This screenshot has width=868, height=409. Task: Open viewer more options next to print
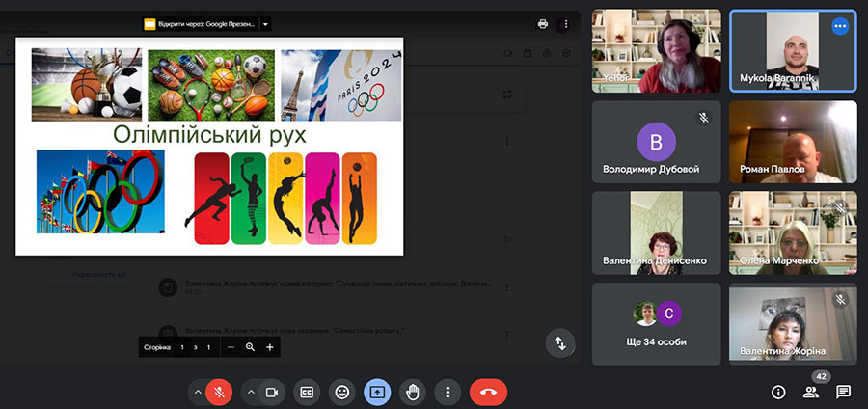566,24
